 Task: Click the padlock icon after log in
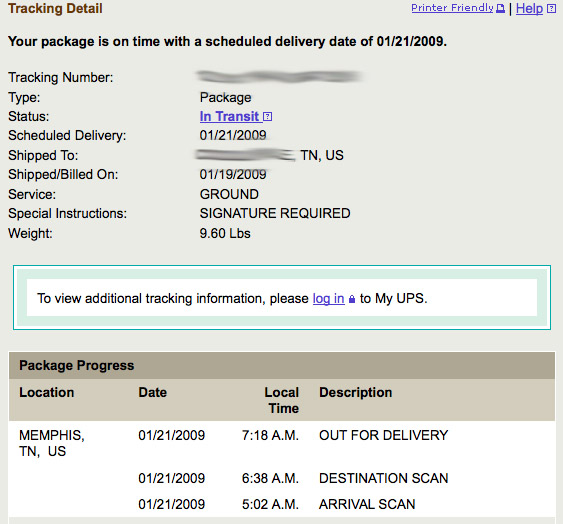pyautogui.click(x=352, y=299)
